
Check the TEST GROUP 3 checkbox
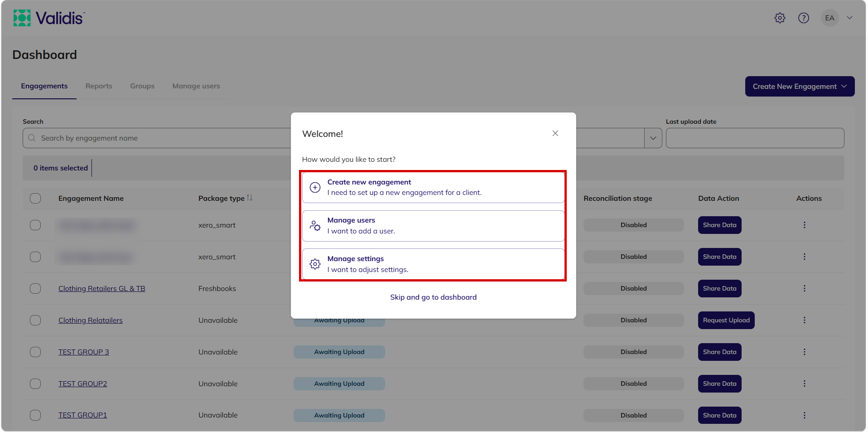[35, 352]
